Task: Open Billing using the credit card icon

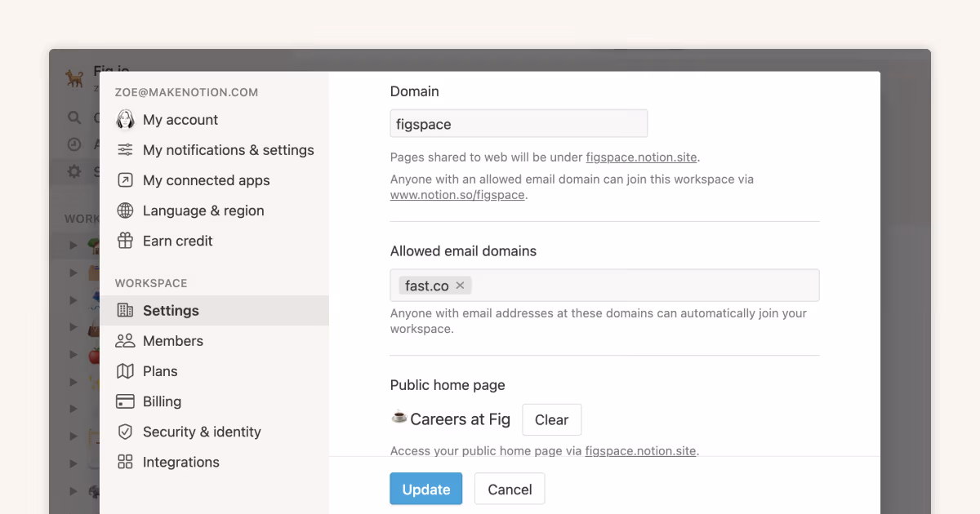Action: click(126, 401)
